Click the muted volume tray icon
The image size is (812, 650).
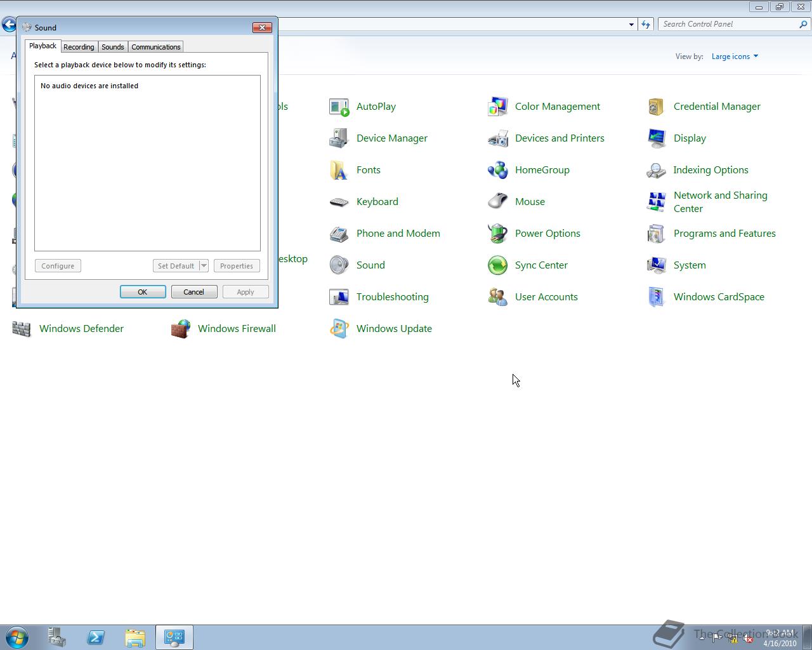[x=748, y=639]
